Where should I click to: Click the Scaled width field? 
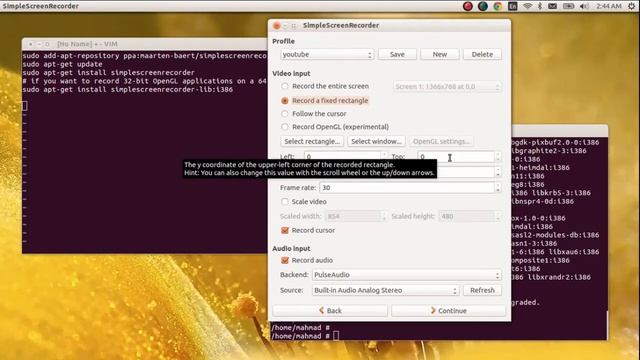[353, 216]
